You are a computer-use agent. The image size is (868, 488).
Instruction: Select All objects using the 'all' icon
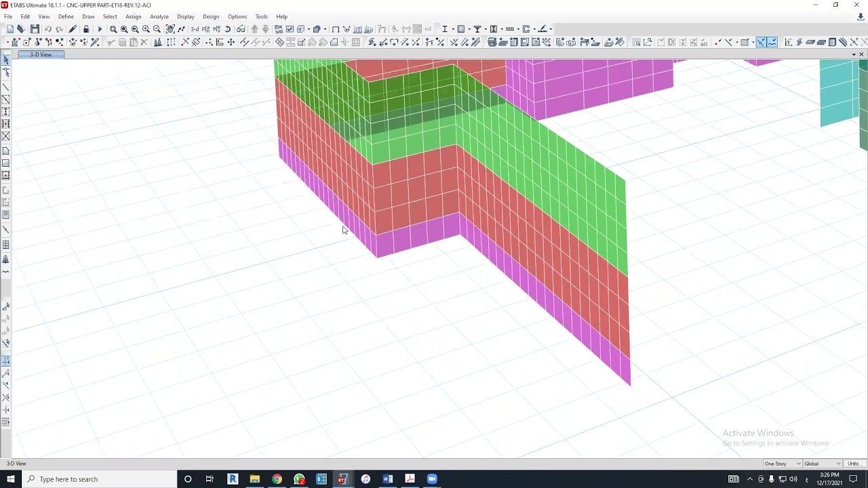click(x=6, y=308)
